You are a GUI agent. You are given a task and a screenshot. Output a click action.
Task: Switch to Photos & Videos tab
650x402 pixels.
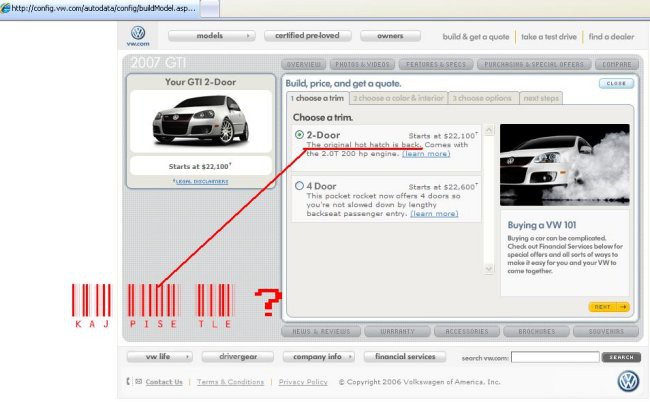click(x=362, y=64)
